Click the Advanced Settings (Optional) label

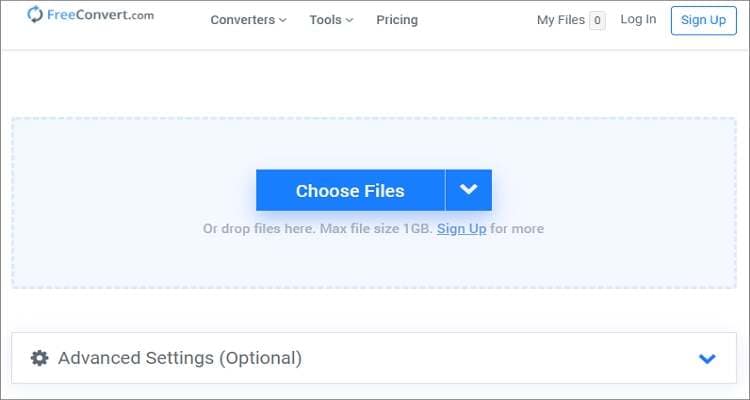[x=180, y=358]
